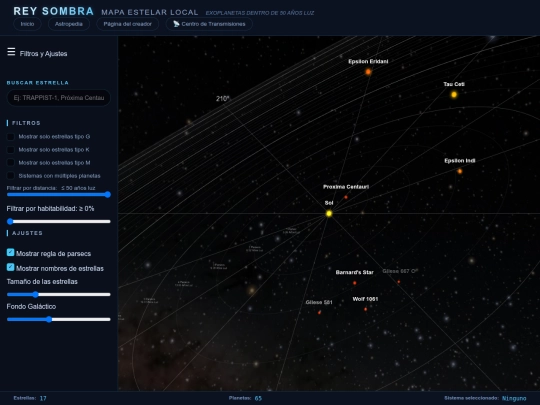
Task: Click the 'Tau Ceti' name label
Action: (454, 84)
